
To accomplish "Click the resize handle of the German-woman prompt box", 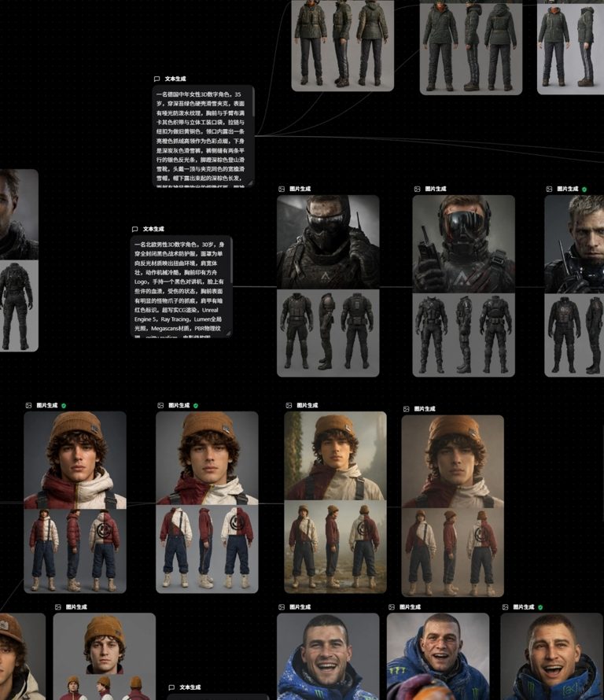I will [x=250, y=183].
